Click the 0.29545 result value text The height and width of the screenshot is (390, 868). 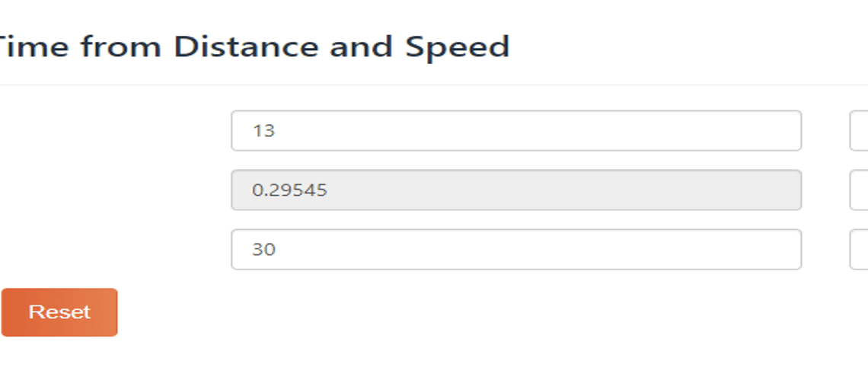pos(289,190)
